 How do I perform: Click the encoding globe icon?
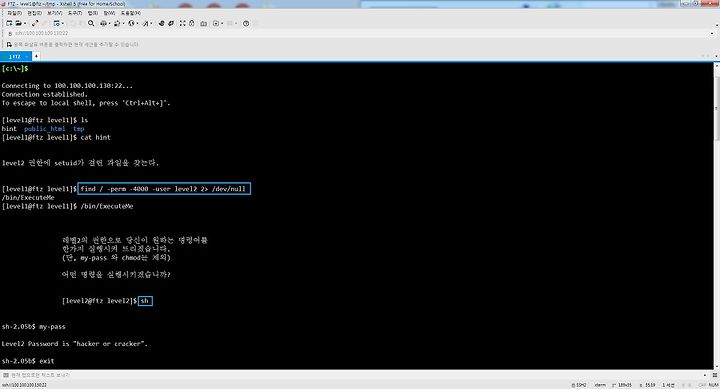coord(131,23)
